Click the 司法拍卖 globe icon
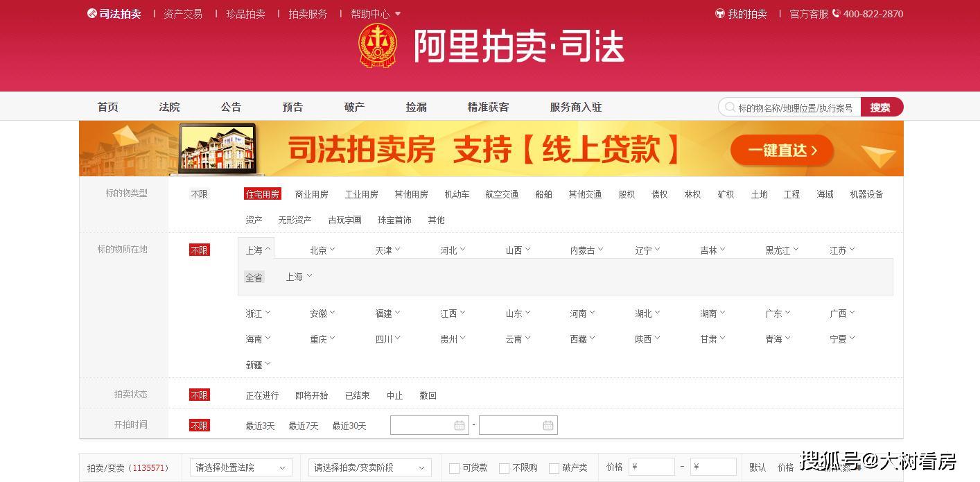 [x=92, y=13]
